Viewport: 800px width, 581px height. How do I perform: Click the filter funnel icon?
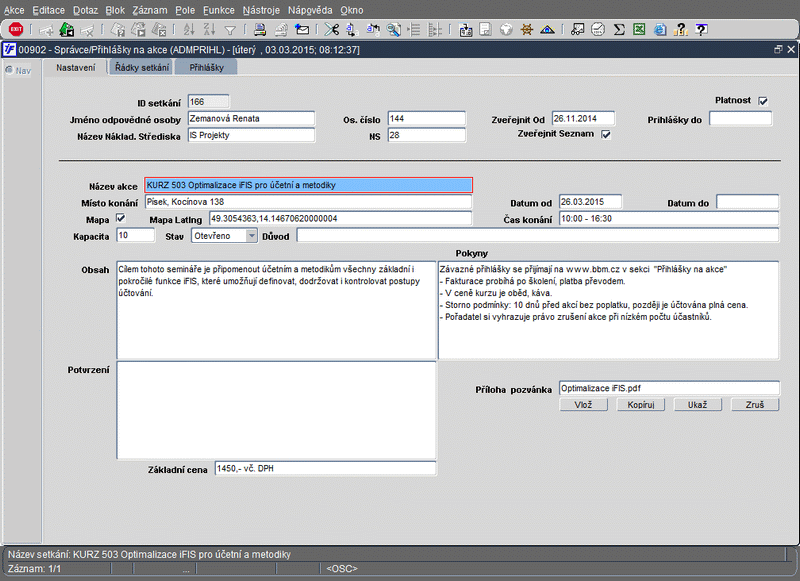click(x=230, y=31)
